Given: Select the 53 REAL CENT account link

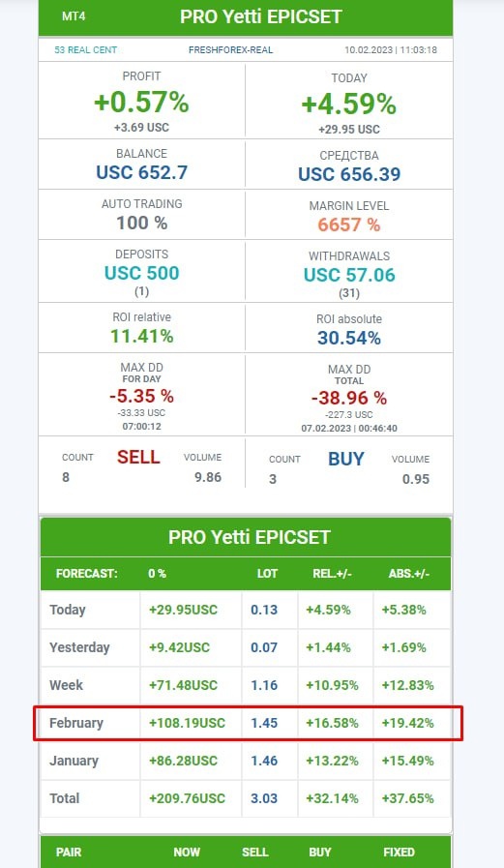Looking at the screenshot, I should point(86,49).
